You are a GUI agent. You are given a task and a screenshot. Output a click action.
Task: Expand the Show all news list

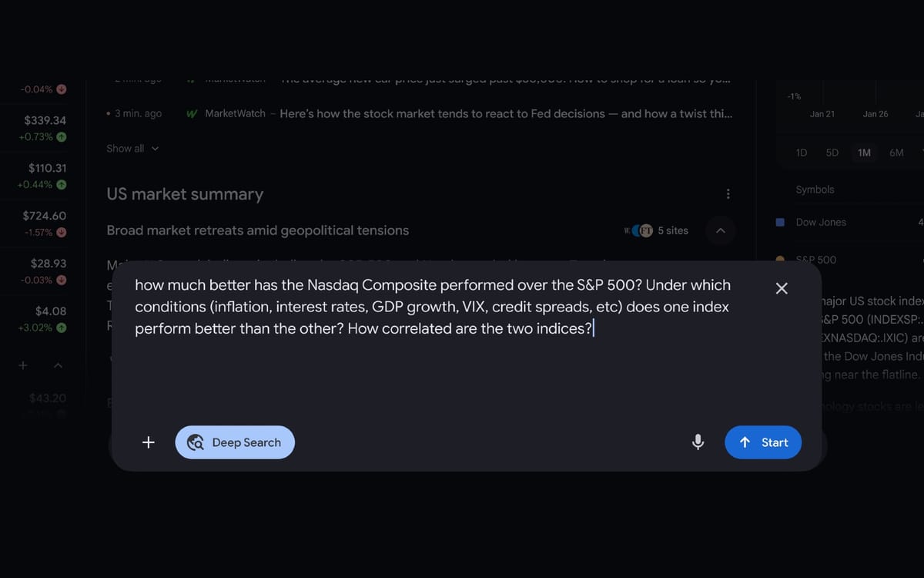click(132, 148)
